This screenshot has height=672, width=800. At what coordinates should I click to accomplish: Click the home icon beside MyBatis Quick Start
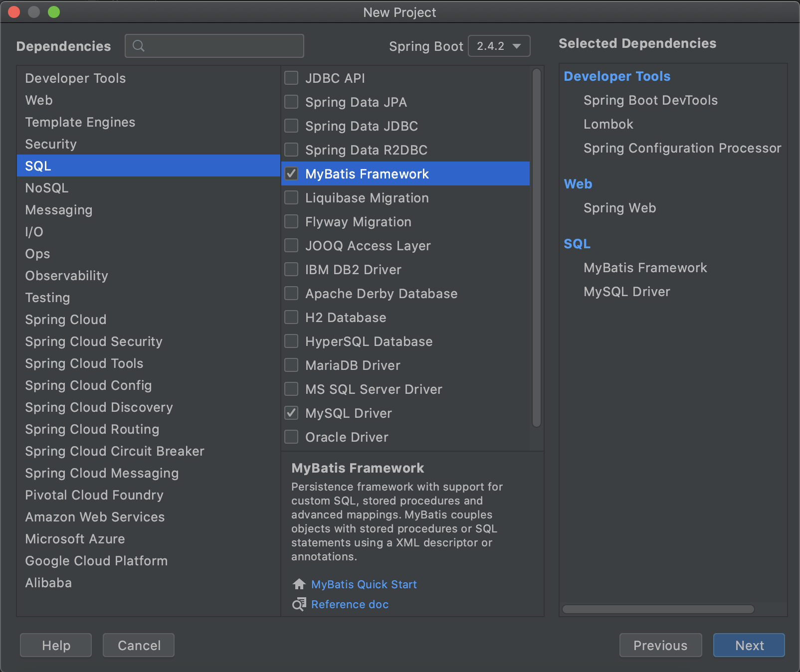tap(298, 584)
